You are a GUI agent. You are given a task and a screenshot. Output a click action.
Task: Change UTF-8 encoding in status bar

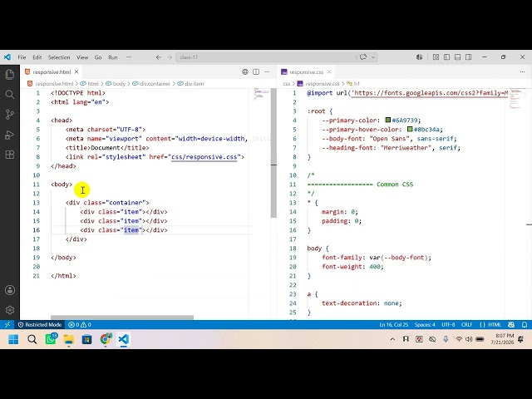pos(448,325)
